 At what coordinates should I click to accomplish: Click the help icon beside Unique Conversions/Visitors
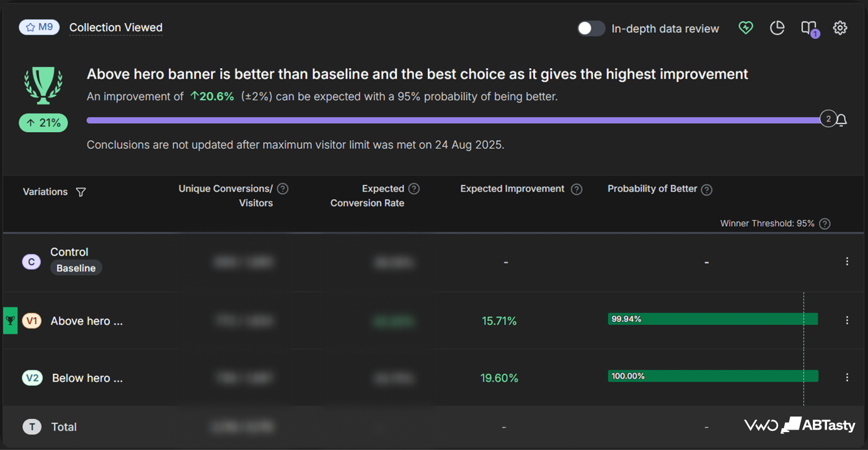[283, 189]
